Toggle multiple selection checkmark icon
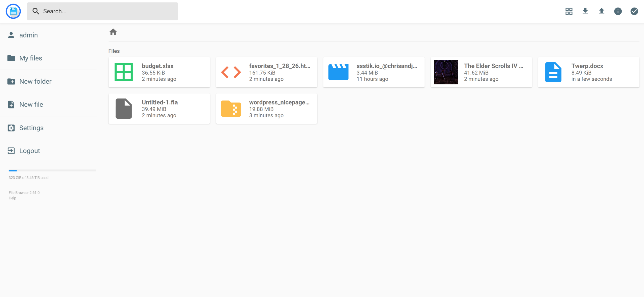644x297 pixels. pyautogui.click(x=634, y=11)
